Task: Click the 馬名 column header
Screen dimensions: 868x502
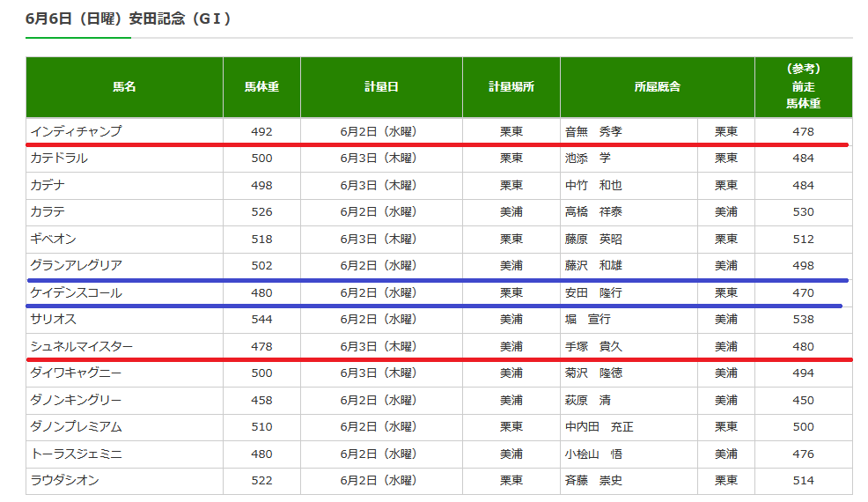Action: [124, 87]
